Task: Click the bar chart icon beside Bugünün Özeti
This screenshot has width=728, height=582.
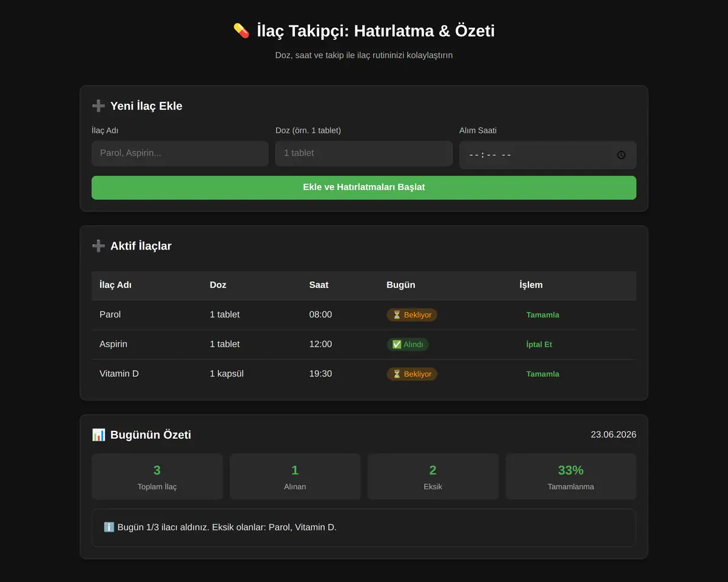Action: coord(98,435)
